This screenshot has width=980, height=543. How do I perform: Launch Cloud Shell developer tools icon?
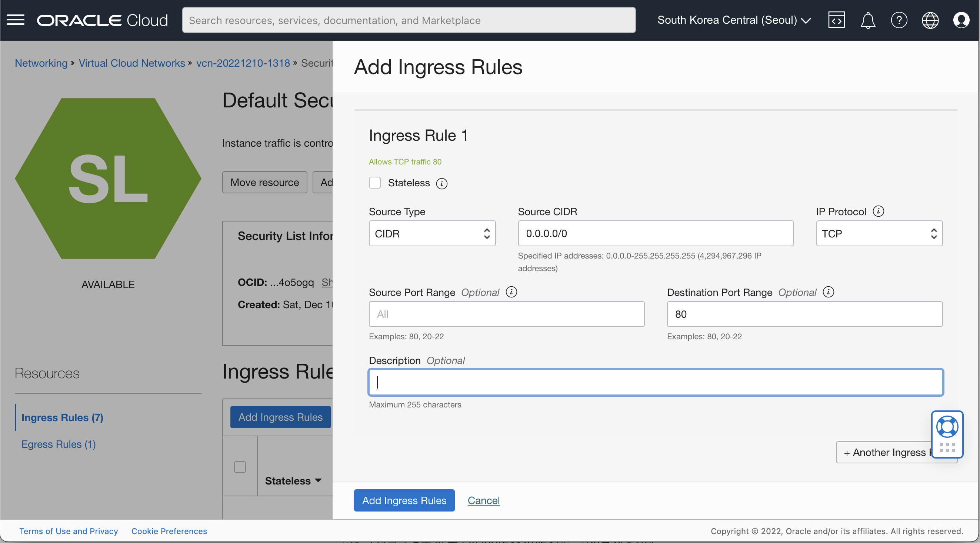836,20
